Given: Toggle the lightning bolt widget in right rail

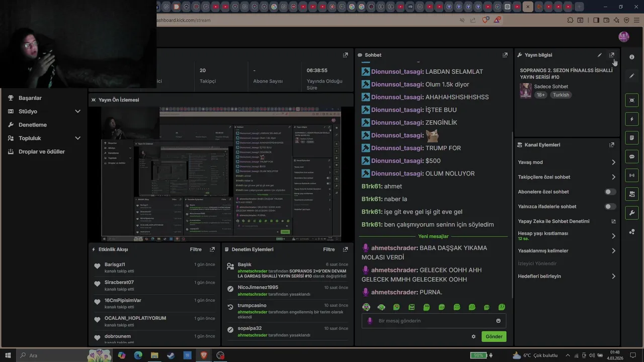Looking at the screenshot, I should pos(632,119).
